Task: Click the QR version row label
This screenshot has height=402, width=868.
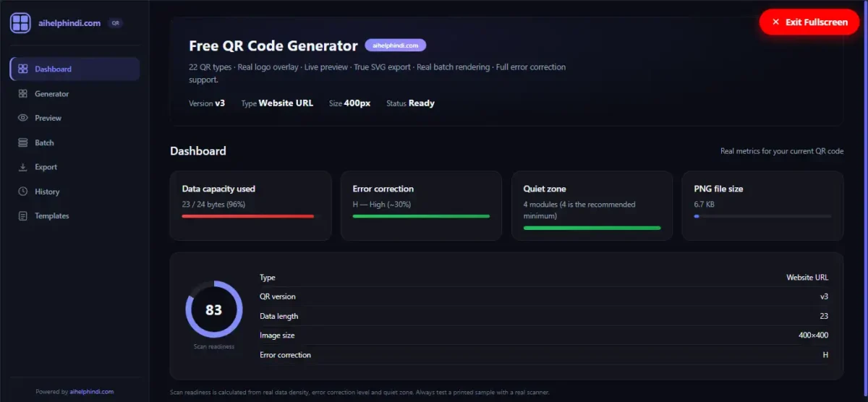Action: coord(278,296)
